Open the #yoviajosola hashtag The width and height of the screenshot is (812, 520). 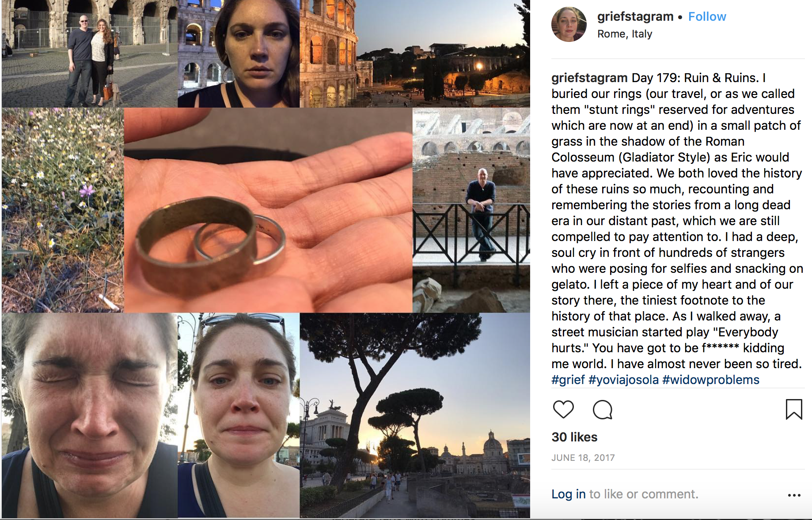(x=623, y=380)
